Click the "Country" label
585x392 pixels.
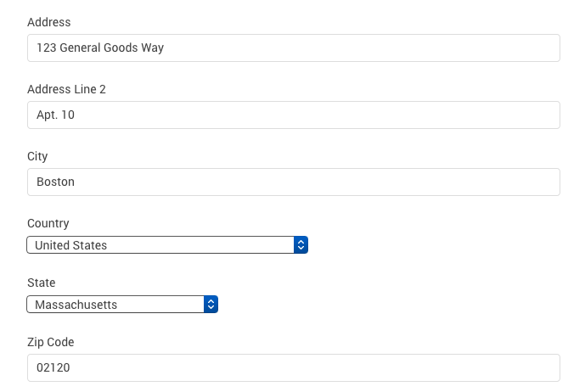coord(48,223)
